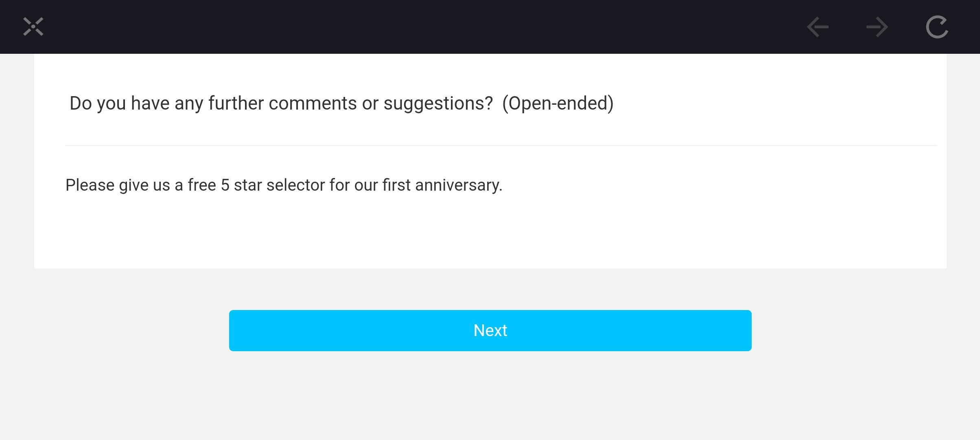Place cursor after "anniversary." in the answer
This screenshot has width=980, height=440.
(x=504, y=185)
